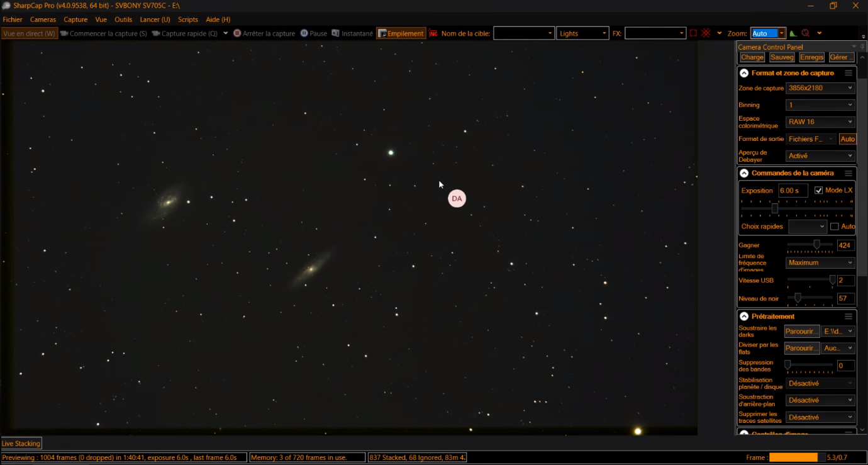The height and width of the screenshot is (465, 868).
Task: Open the Lancer (U) menu
Action: click(155, 20)
